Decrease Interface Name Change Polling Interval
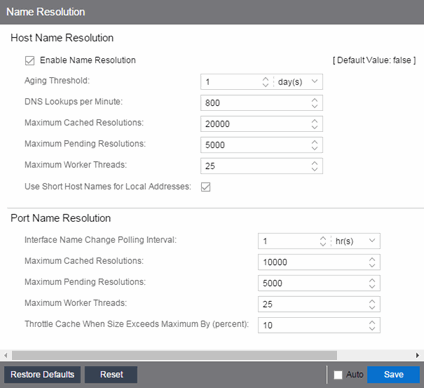The height and width of the screenshot is (388, 424). 323,244
